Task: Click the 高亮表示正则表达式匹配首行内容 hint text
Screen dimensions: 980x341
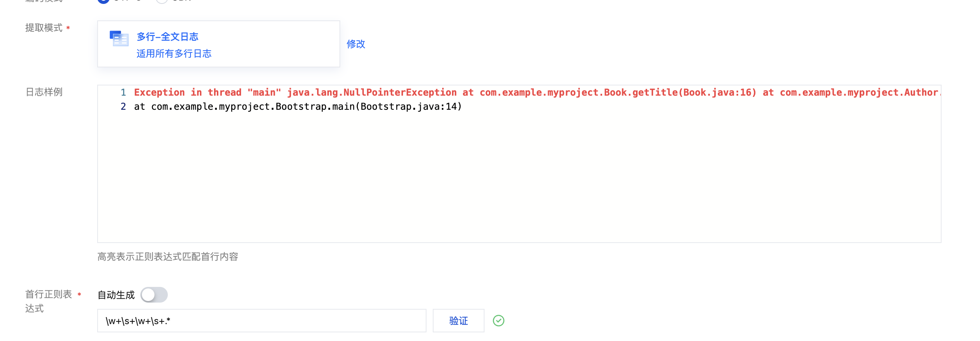Action: [x=168, y=257]
